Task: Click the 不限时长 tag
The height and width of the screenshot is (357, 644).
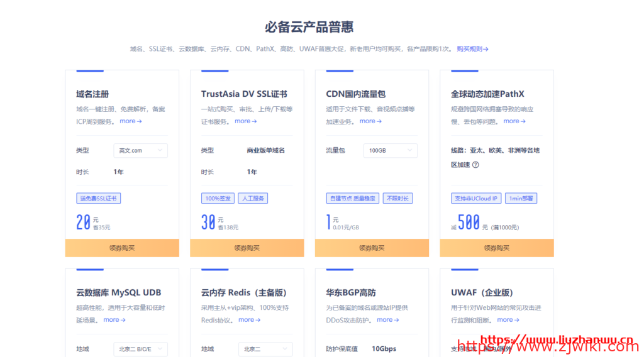Action: pyautogui.click(x=397, y=198)
